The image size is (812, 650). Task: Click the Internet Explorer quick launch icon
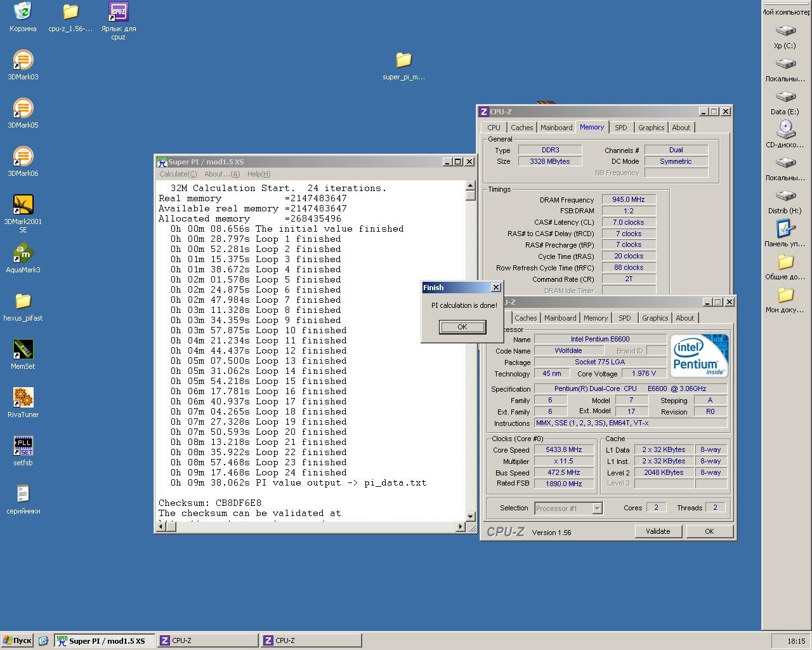click(x=43, y=640)
